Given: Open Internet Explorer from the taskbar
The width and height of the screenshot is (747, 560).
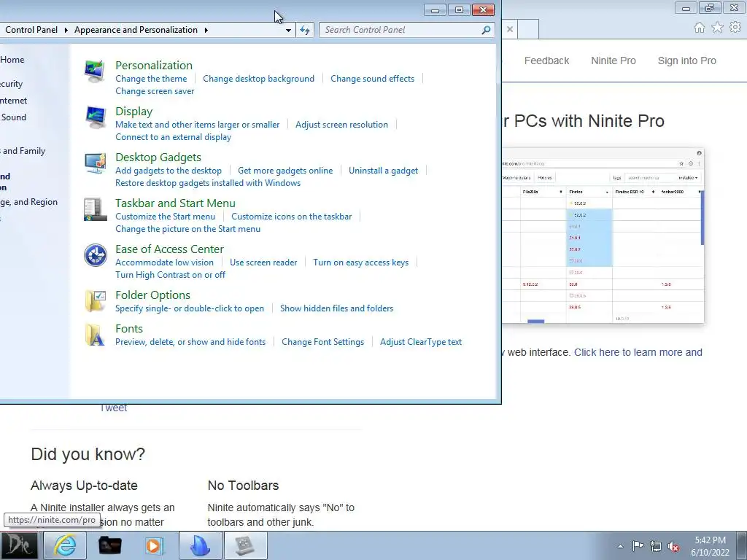Looking at the screenshot, I should point(65,545).
